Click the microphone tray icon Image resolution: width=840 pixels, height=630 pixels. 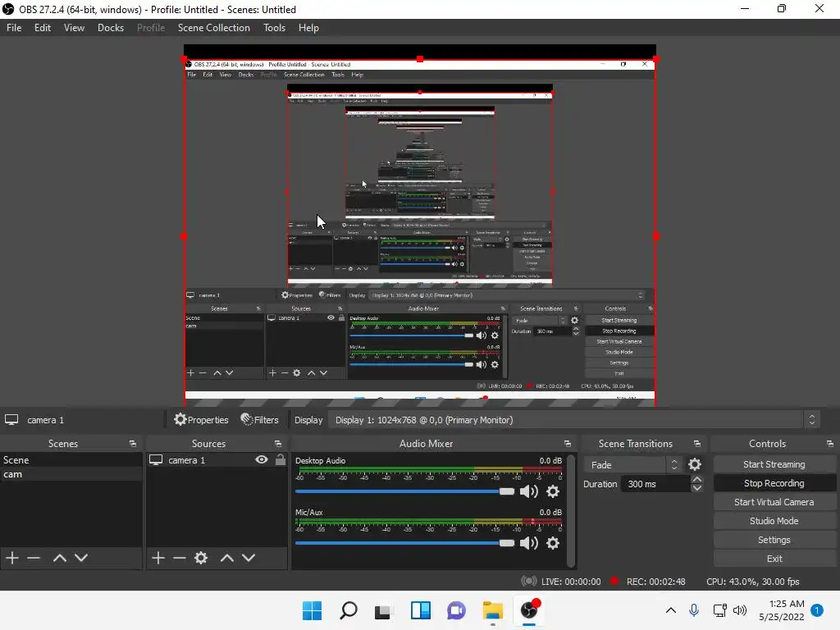pyautogui.click(x=694, y=610)
